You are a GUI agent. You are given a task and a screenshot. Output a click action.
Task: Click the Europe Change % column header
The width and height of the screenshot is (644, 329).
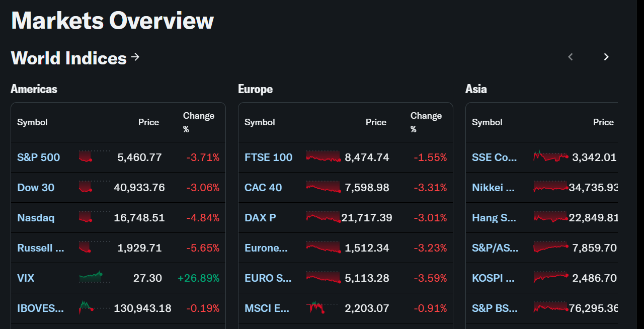[426, 122]
